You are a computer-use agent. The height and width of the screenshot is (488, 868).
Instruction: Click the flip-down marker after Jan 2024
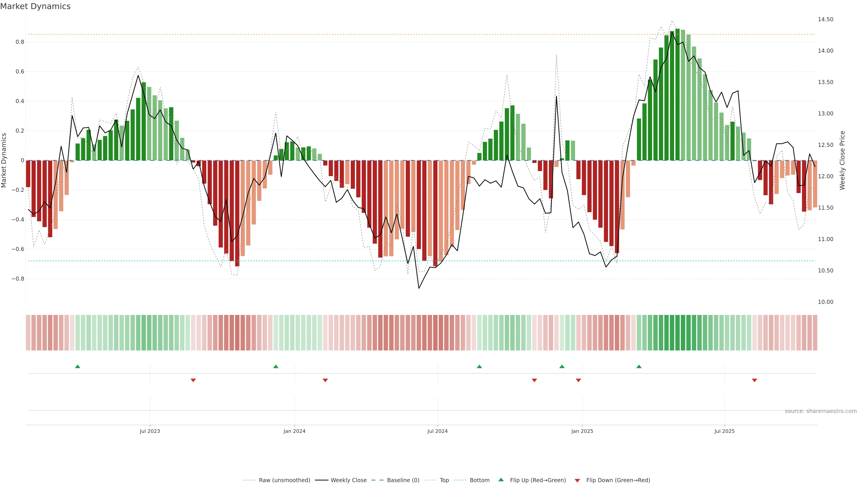[325, 380]
